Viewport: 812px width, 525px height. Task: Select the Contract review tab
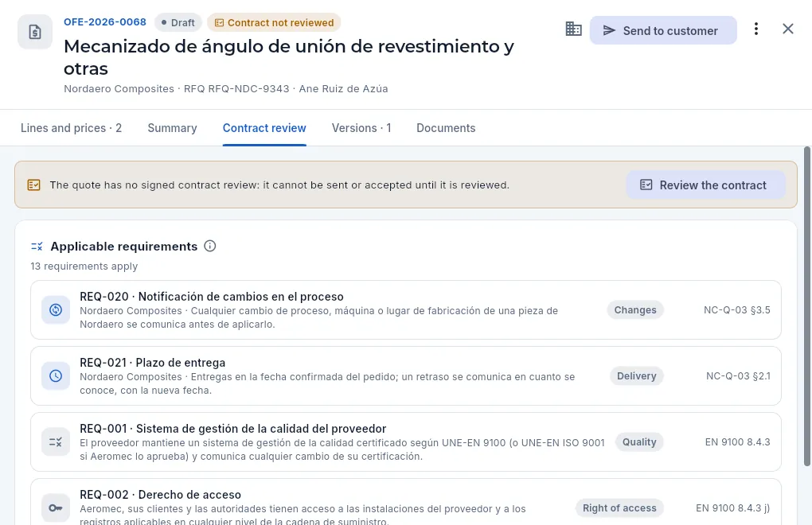[x=264, y=128]
